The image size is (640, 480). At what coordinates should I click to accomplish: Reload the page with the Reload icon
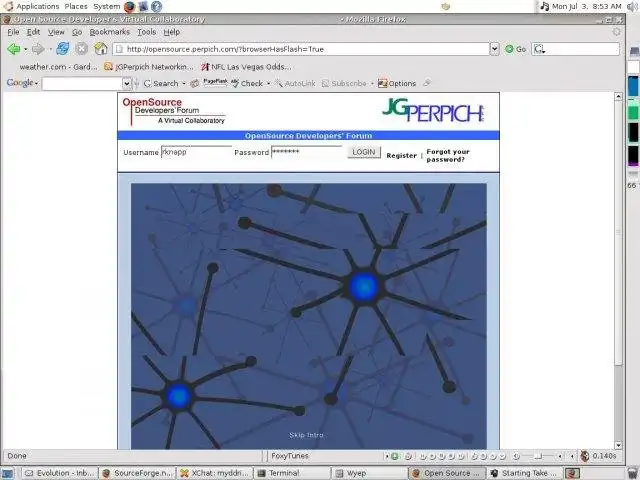(62, 49)
